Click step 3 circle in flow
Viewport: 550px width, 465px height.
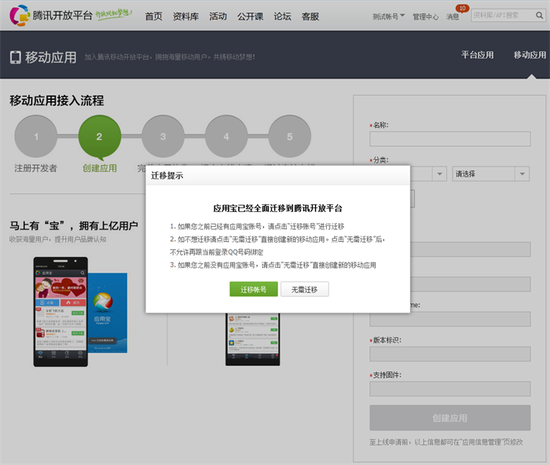pyautogui.click(x=163, y=136)
